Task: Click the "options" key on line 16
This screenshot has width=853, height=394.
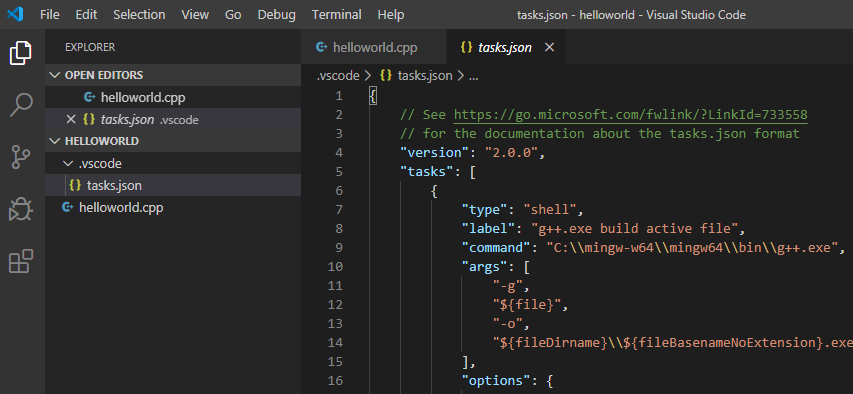Action: pos(496,380)
